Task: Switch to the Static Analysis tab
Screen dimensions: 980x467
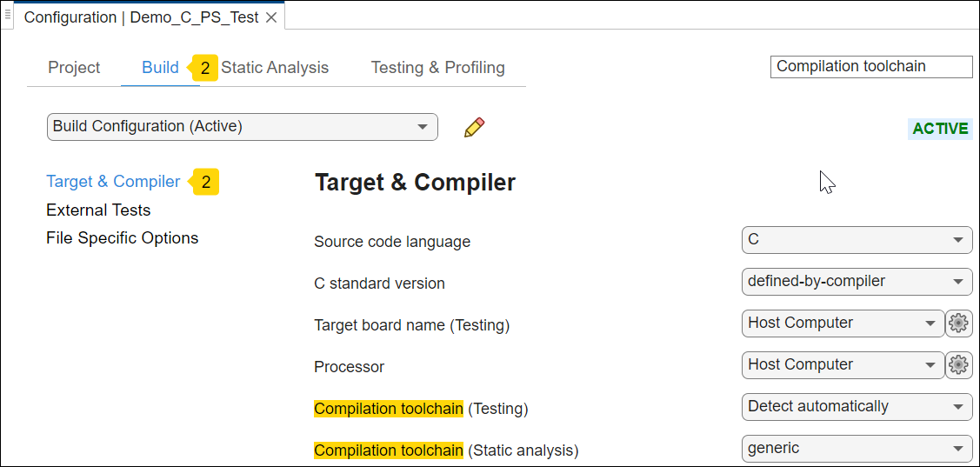Action: pyautogui.click(x=275, y=68)
